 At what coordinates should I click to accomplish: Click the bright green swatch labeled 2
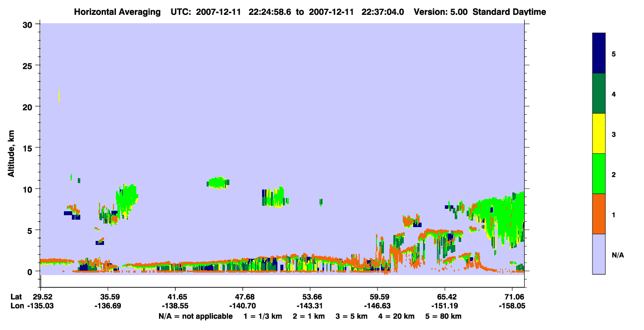pyautogui.click(x=598, y=174)
